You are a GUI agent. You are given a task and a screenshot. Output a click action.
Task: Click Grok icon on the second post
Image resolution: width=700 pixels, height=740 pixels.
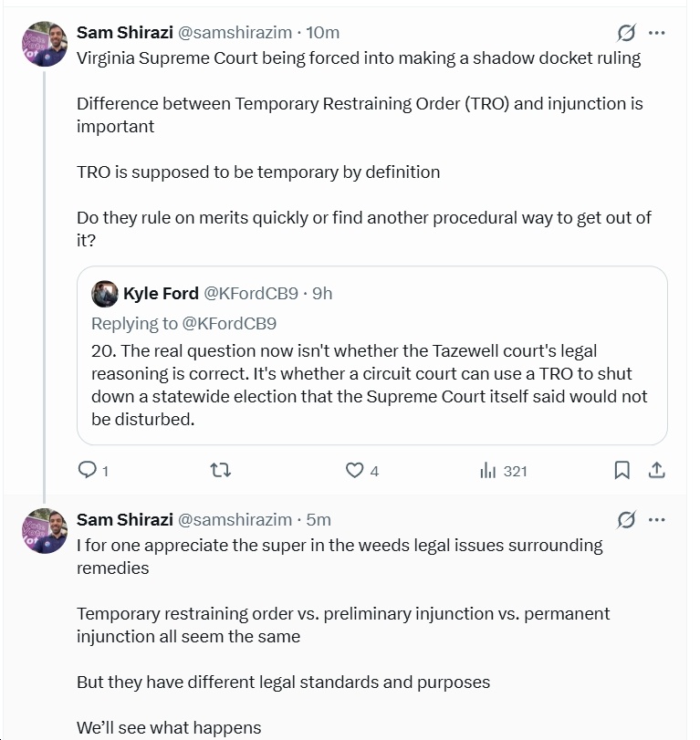(626, 520)
